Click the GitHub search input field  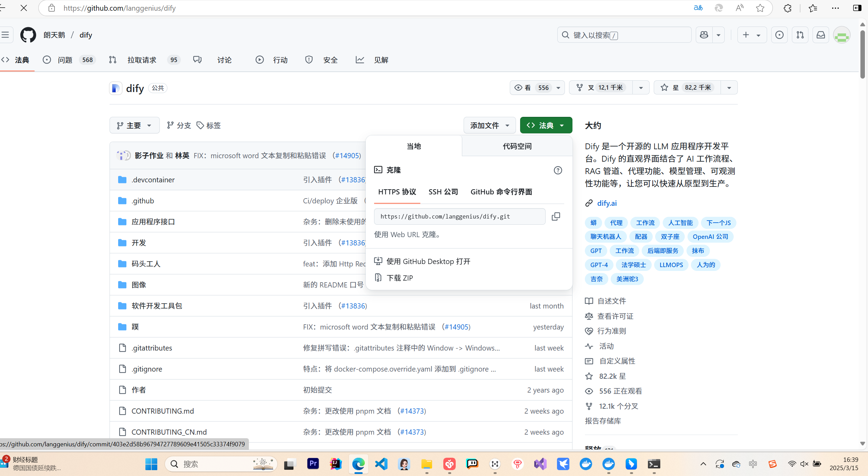pyautogui.click(x=624, y=35)
